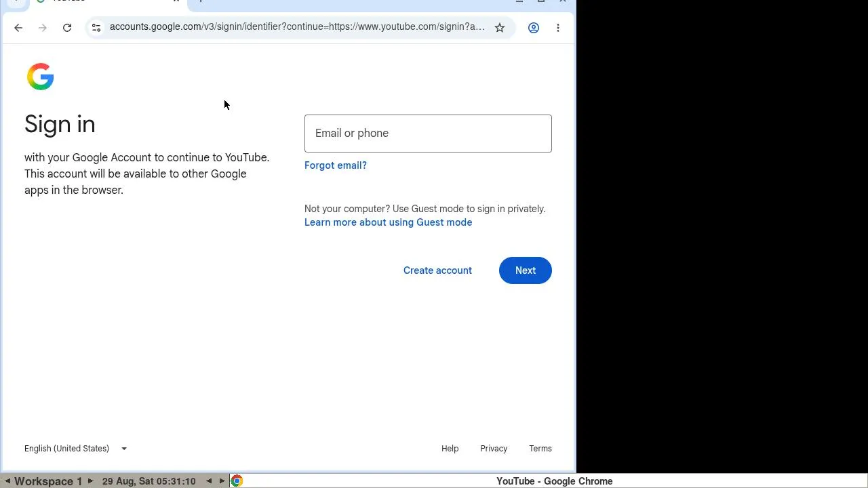Open Chrome three-dot menu

[x=558, y=28]
